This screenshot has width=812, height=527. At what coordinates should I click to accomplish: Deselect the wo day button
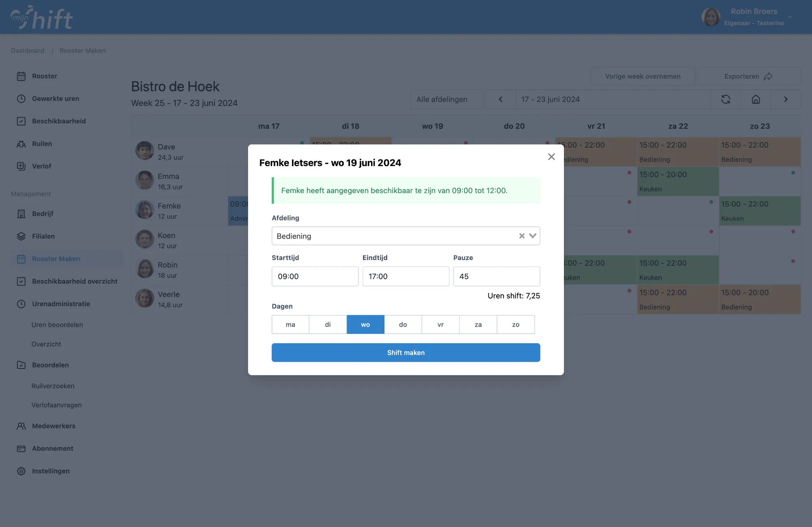[365, 325]
